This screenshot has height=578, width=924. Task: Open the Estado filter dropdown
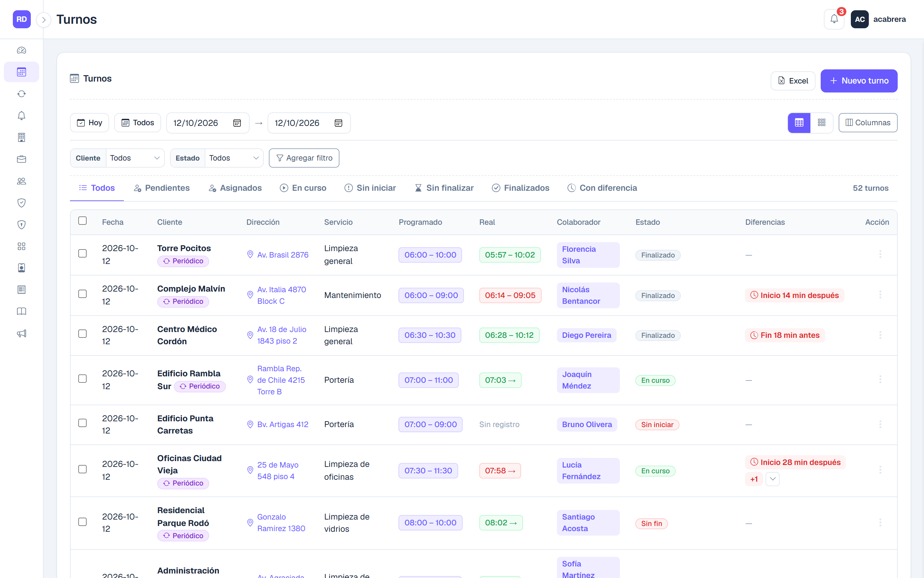(234, 158)
